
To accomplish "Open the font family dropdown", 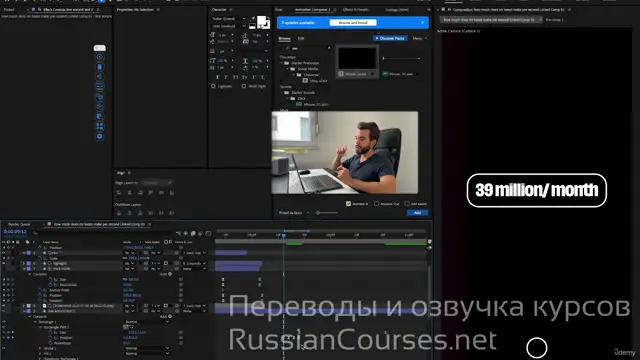I will [229, 18].
